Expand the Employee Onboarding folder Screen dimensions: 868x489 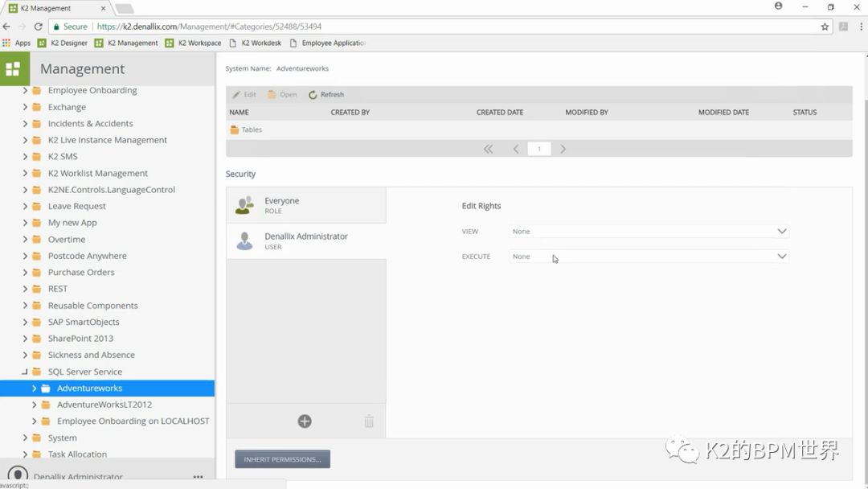pyautogui.click(x=25, y=90)
